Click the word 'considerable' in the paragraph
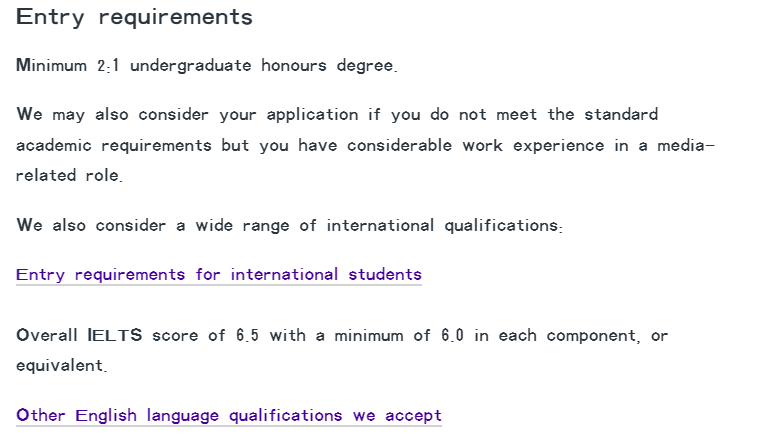Screen dimensions: 779x435 point(399,145)
